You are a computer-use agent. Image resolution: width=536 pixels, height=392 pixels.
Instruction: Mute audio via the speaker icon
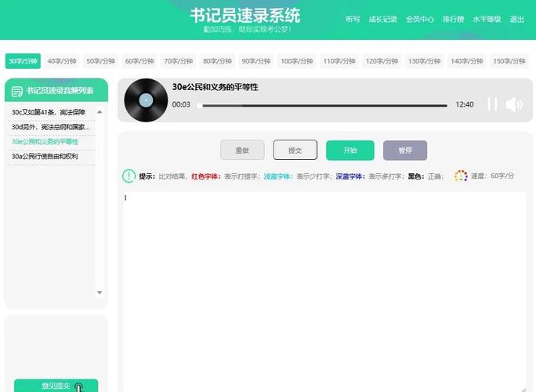[514, 104]
